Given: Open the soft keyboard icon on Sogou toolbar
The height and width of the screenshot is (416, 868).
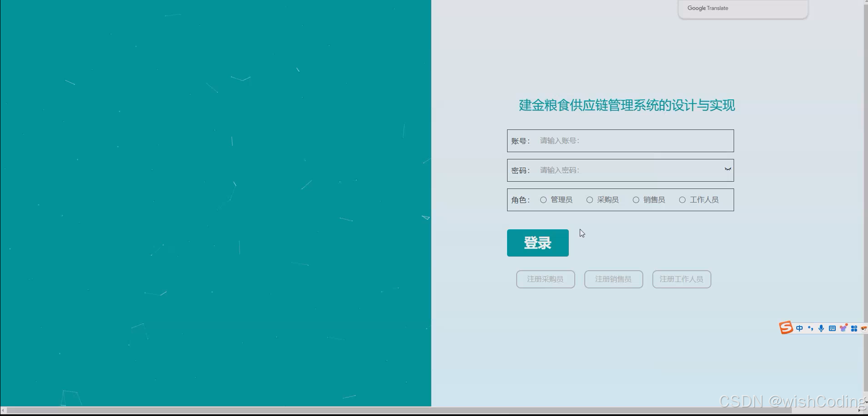Looking at the screenshot, I should click(x=832, y=328).
